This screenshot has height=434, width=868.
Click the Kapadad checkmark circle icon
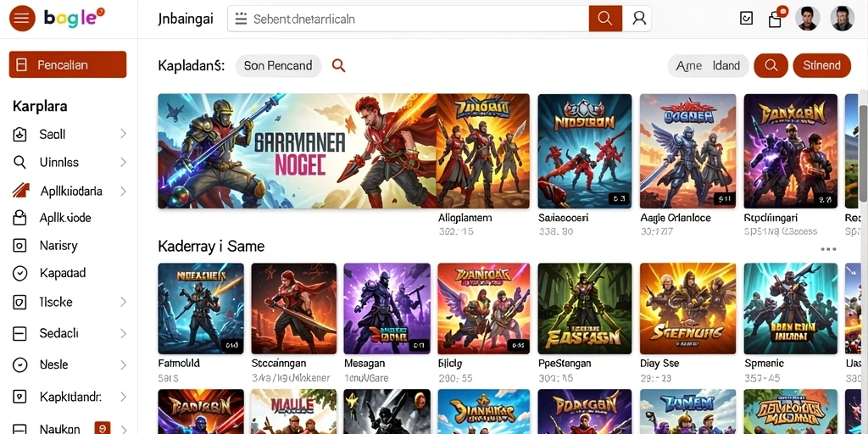tap(20, 273)
